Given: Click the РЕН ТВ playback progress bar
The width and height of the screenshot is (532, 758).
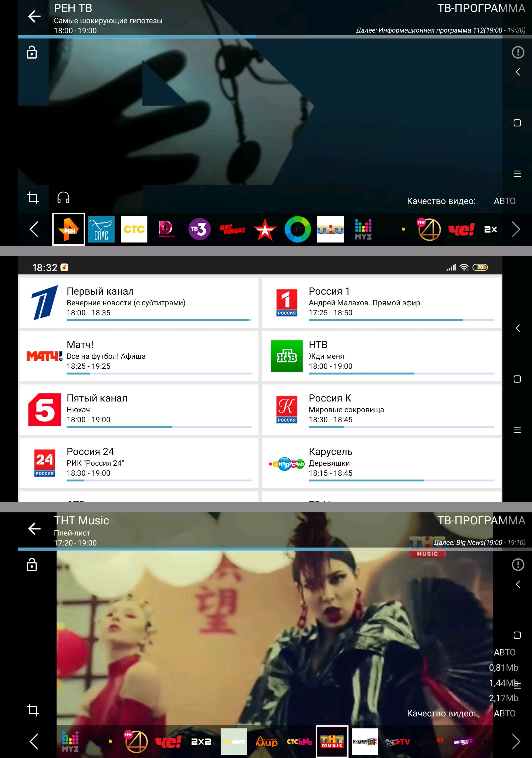Looking at the screenshot, I should (x=275, y=37).
